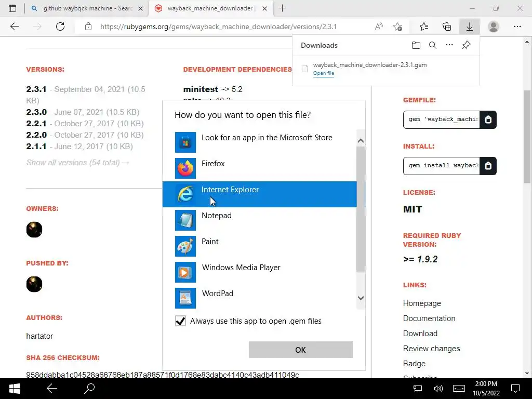View the site padlock information

tap(88, 26)
